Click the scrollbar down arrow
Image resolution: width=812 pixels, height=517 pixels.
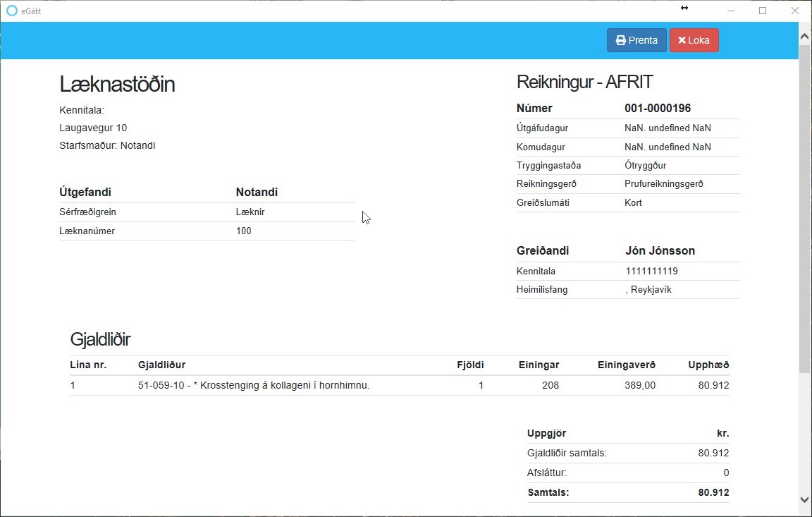point(804,500)
